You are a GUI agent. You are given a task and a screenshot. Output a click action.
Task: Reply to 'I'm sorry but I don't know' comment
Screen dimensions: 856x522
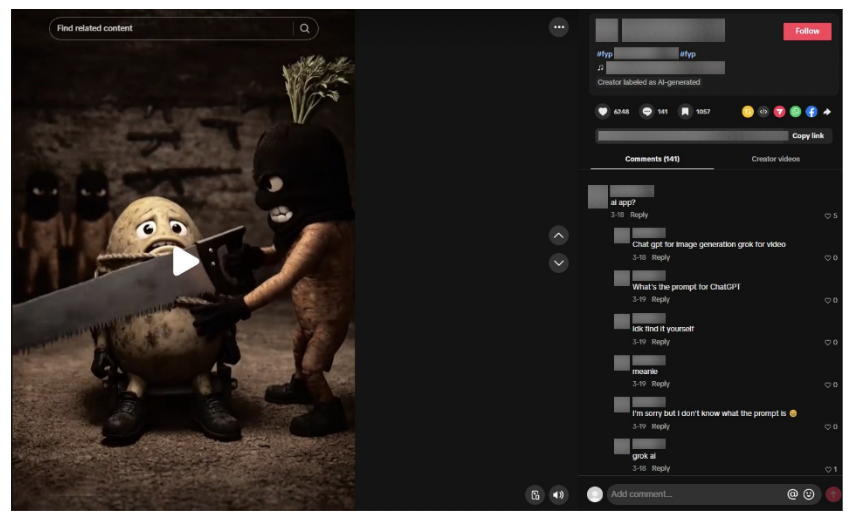(x=661, y=427)
